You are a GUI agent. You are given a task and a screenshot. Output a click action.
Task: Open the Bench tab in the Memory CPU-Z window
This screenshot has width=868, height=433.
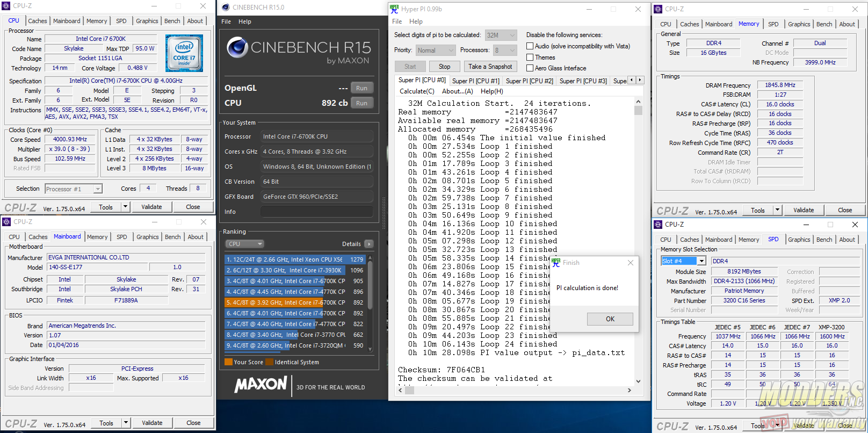pos(824,24)
